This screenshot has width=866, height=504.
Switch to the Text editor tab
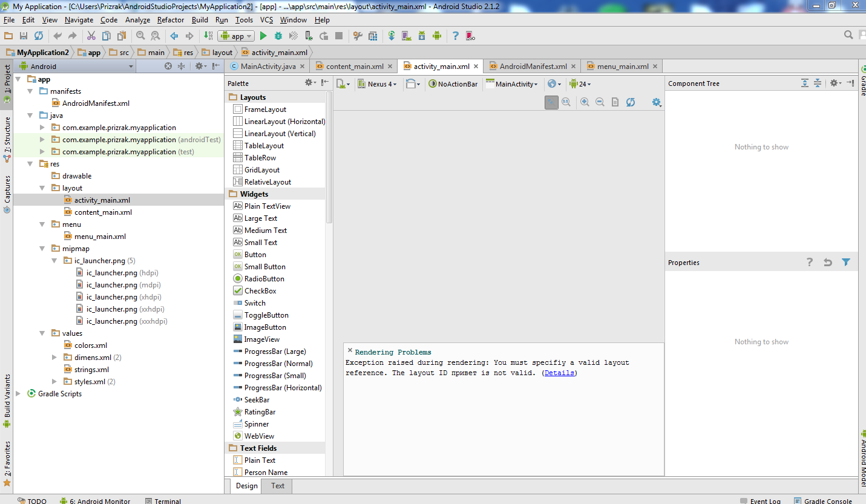click(278, 485)
